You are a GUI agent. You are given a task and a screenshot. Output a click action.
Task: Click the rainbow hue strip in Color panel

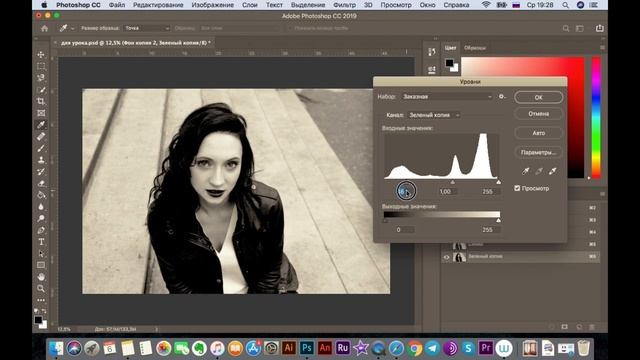click(596, 117)
